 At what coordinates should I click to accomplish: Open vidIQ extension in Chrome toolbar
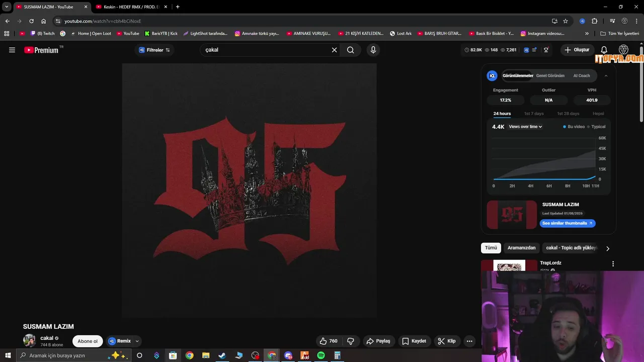582,21
